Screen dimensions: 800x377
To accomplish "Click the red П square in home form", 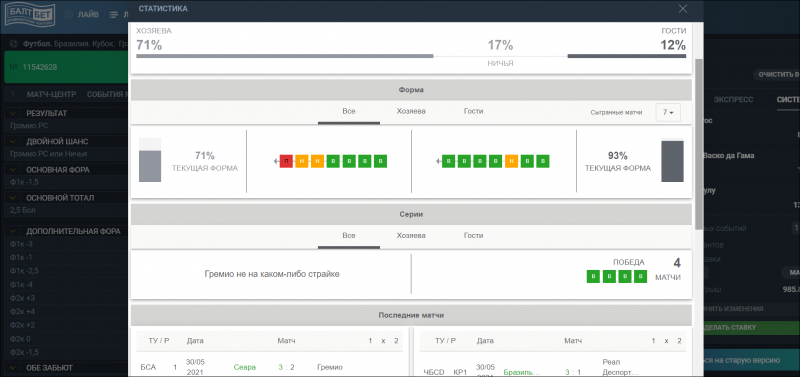I will (286, 161).
